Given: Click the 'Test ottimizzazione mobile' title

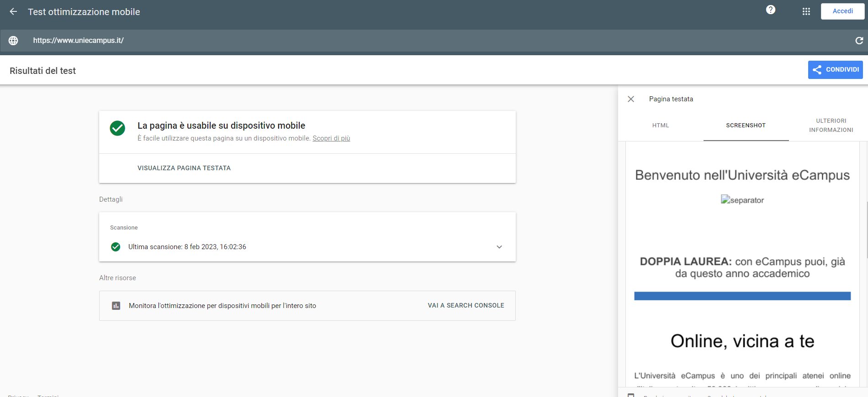Looking at the screenshot, I should [x=84, y=12].
